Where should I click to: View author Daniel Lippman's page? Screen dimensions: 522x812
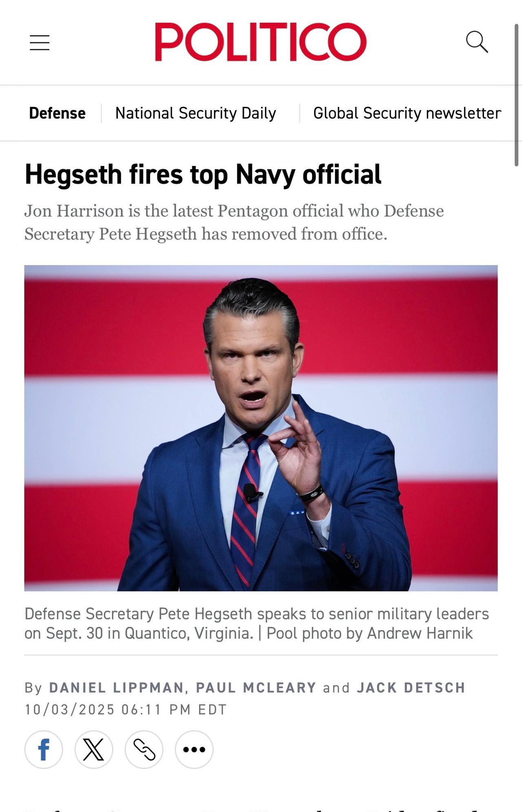(x=116, y=688)
